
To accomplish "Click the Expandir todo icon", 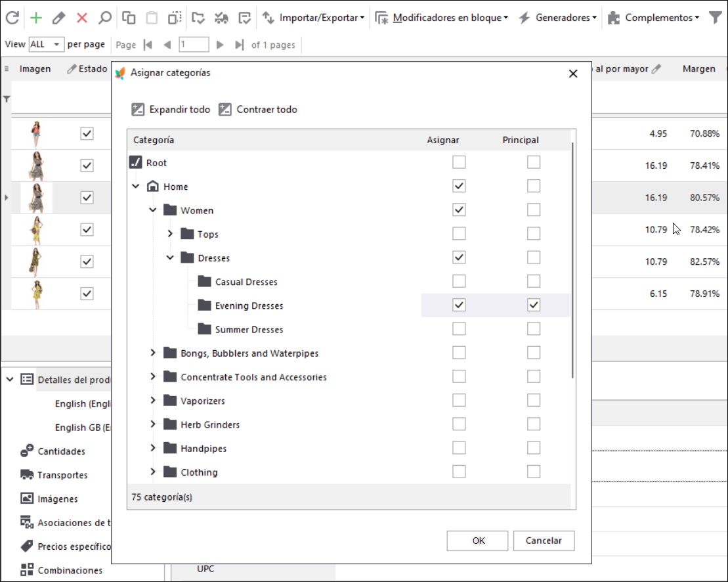I will [x=138, y=109].
